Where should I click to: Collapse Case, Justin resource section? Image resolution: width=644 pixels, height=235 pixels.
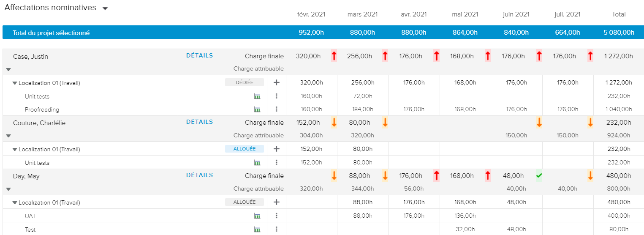8,69
